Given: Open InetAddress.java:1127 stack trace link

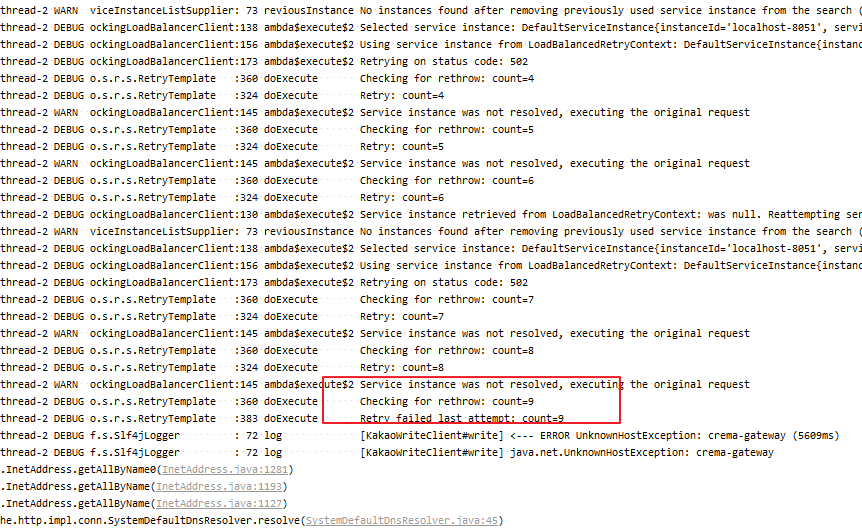Looking at the screenshot, I should pyautogui.click(x=219, y=504).
